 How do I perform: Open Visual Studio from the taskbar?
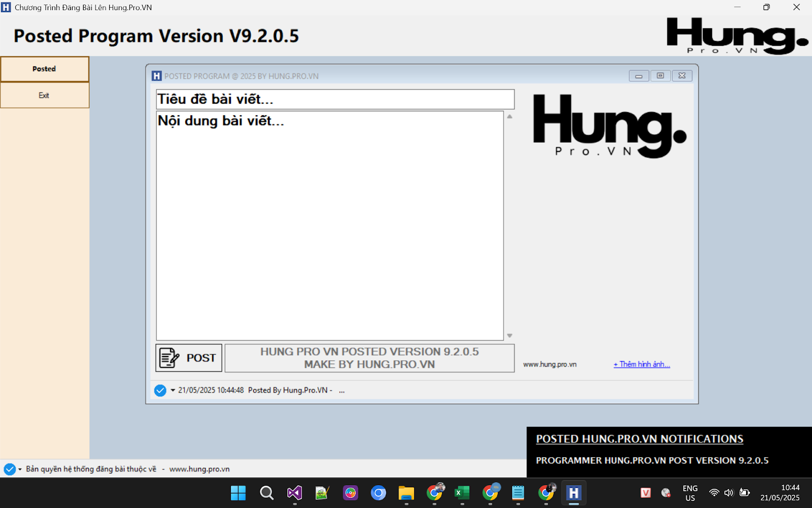[294, 493]
